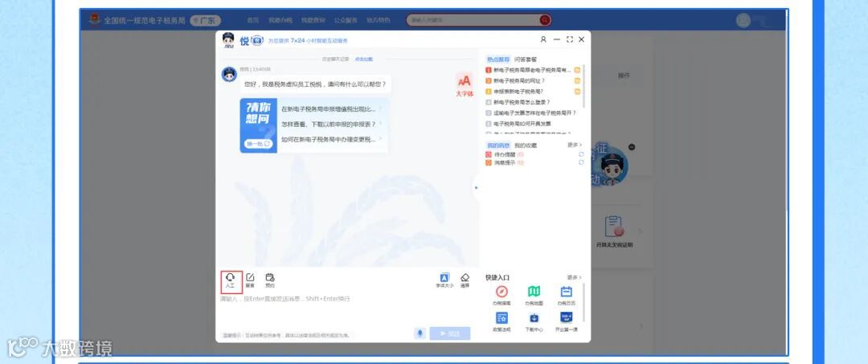
Task: Open 地方特色 in tax bureau nav
Action: pos(378,20)
